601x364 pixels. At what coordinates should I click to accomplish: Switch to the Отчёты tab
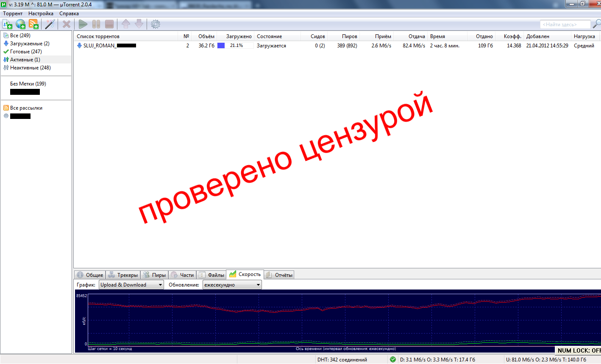279,275
